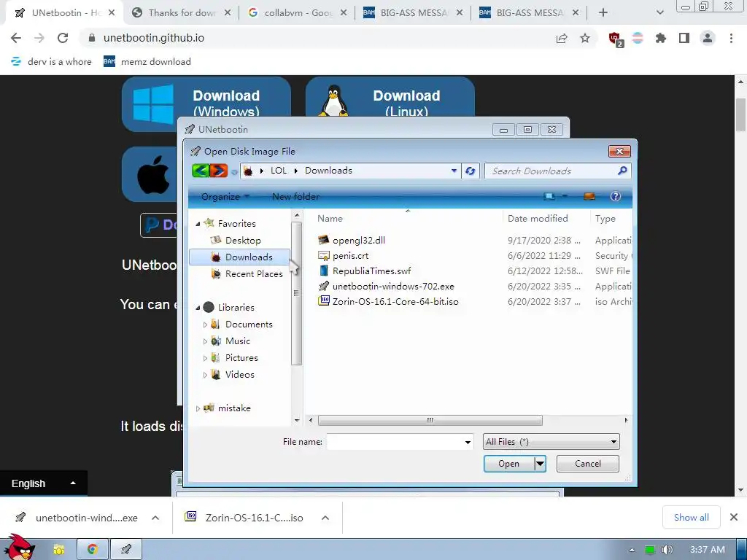Screen dimensions: 747x560
Task: Select Recent Places in Favorites
Action: (254, 274)
